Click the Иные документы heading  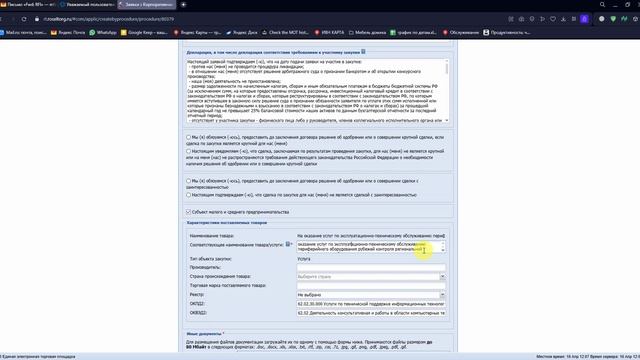[x=204, y=334]
